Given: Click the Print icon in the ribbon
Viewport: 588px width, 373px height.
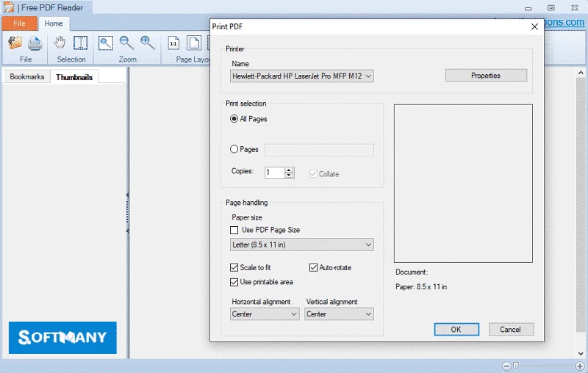Looking at the screenshot, I should (x=35, y=43).
